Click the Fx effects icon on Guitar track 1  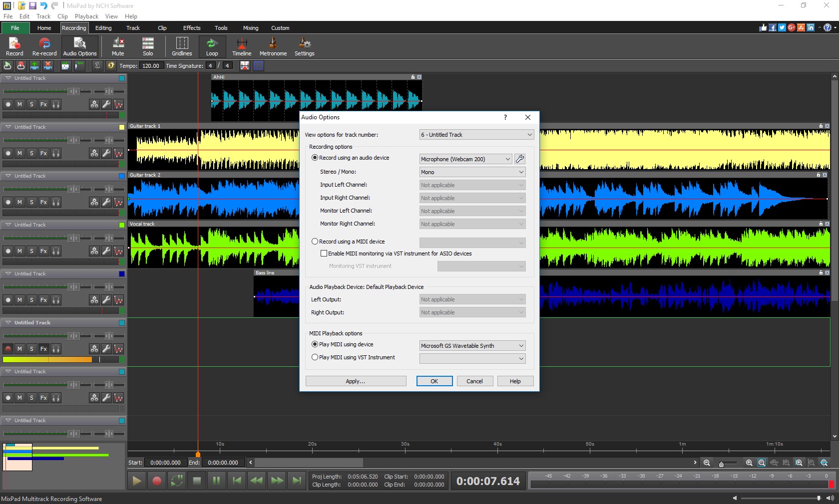43,154
